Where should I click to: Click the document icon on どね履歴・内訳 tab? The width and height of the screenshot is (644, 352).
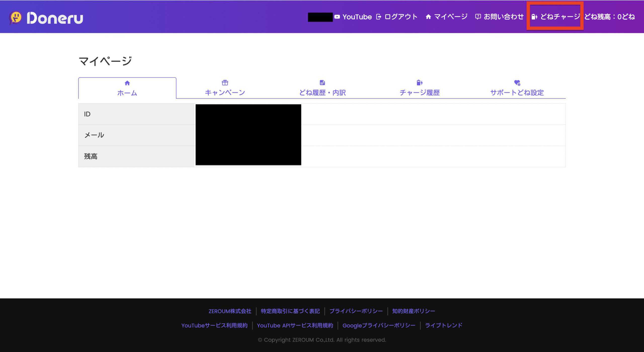tap(322, 83)
